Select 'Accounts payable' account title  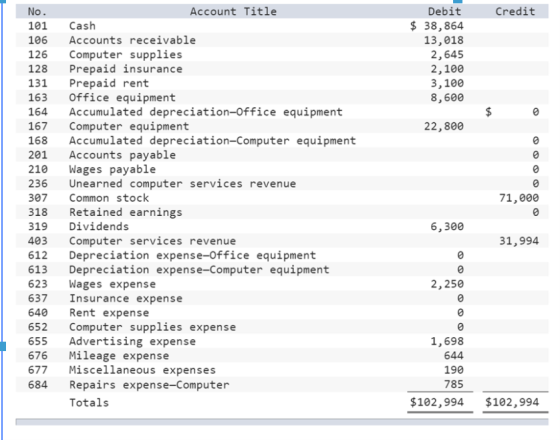(122, 155)
